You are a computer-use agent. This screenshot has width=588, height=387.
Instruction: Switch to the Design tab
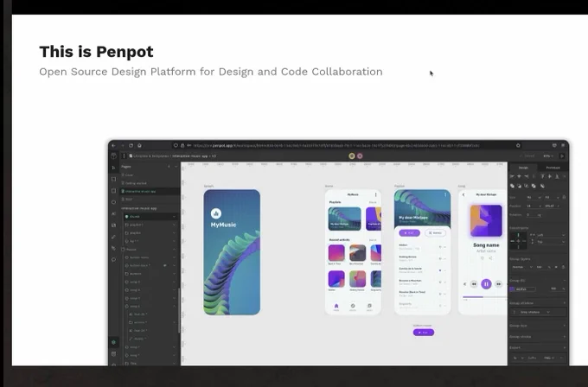click(523, 168)
